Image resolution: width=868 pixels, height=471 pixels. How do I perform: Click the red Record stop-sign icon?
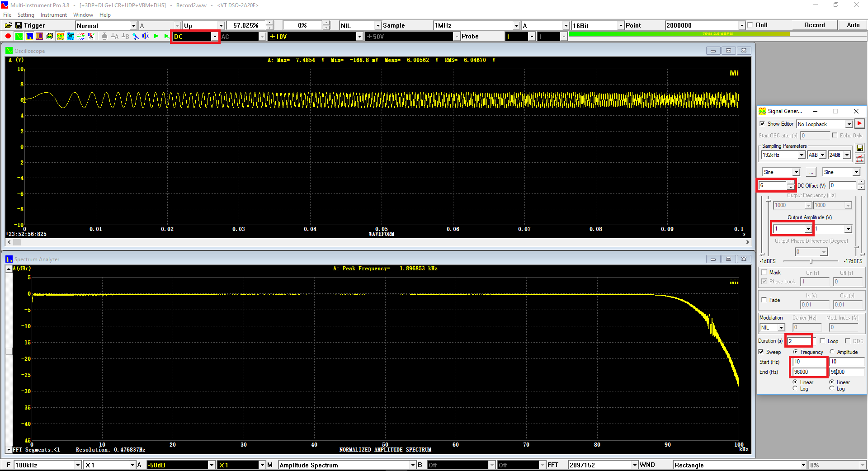(x=8, y=36)
